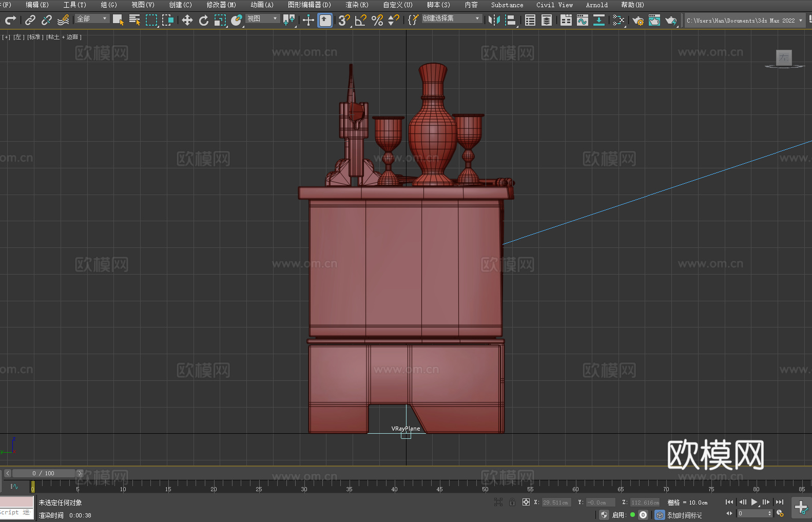The image size is (812, 522).
Task: Play the animation
Action: click(754, 502)
